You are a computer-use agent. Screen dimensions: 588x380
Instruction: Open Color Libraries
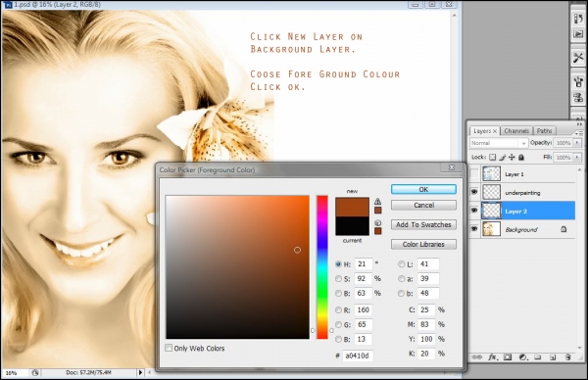click(423, 244)
